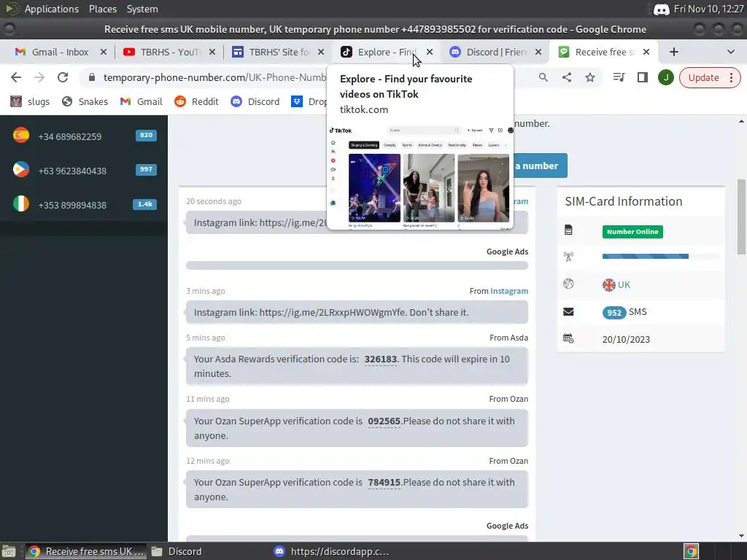Click the padlock site info icon
The image size is (747, 560).
(x=91, y=77)
